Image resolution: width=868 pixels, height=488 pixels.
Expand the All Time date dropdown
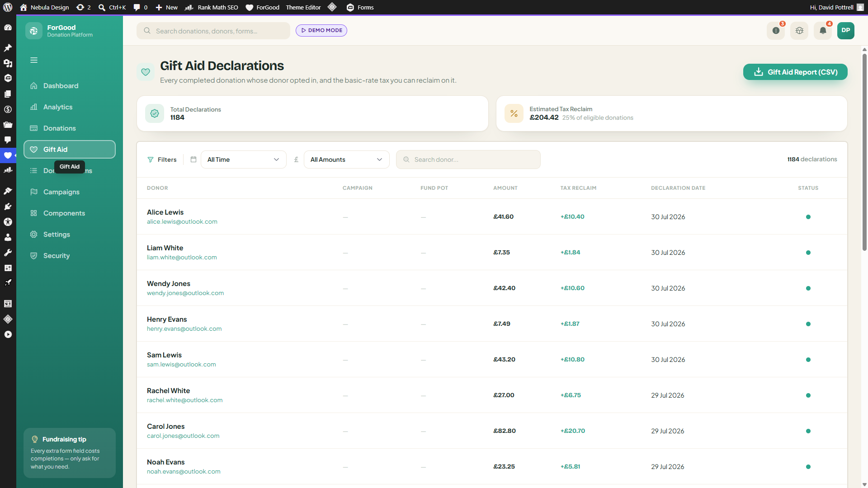point(243,160)
